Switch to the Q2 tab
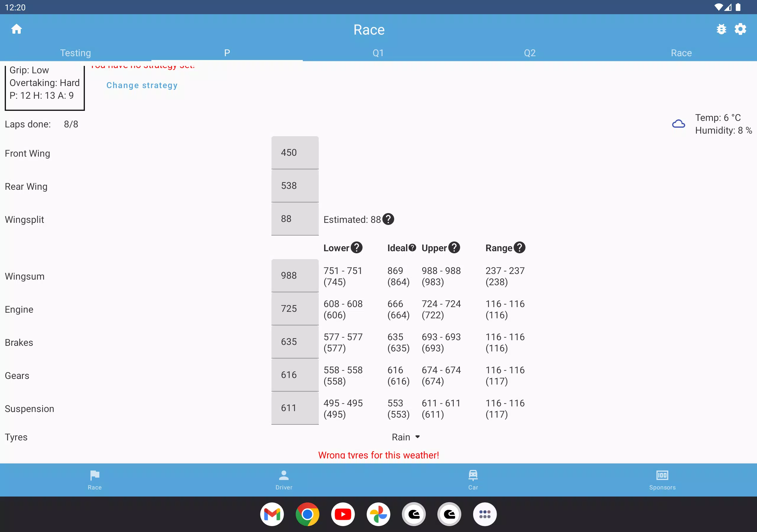Viewport: 757px width, 532px height. [x=530, y=53]
